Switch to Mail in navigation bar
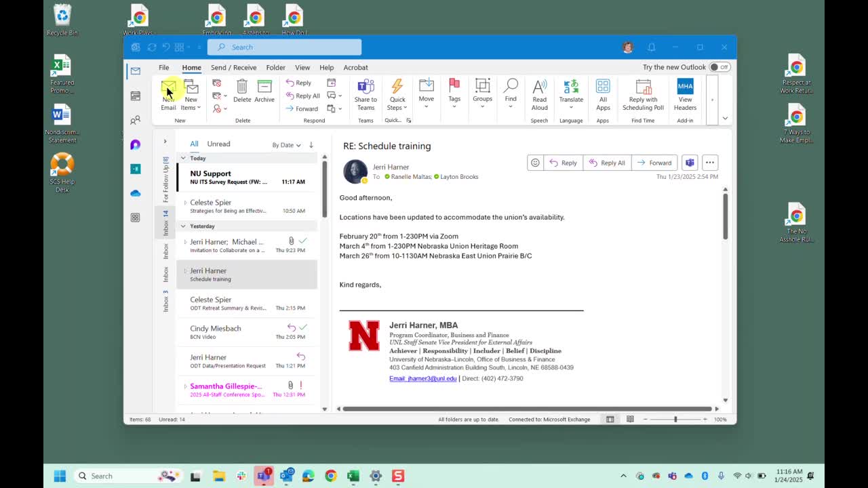This screenshot has height=488, width=868. point(136,71)
